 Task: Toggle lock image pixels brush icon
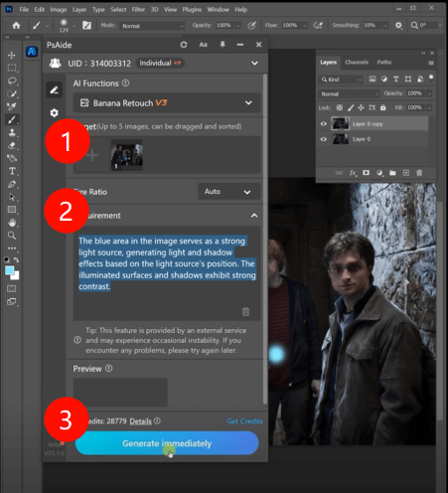click(351, 107)
